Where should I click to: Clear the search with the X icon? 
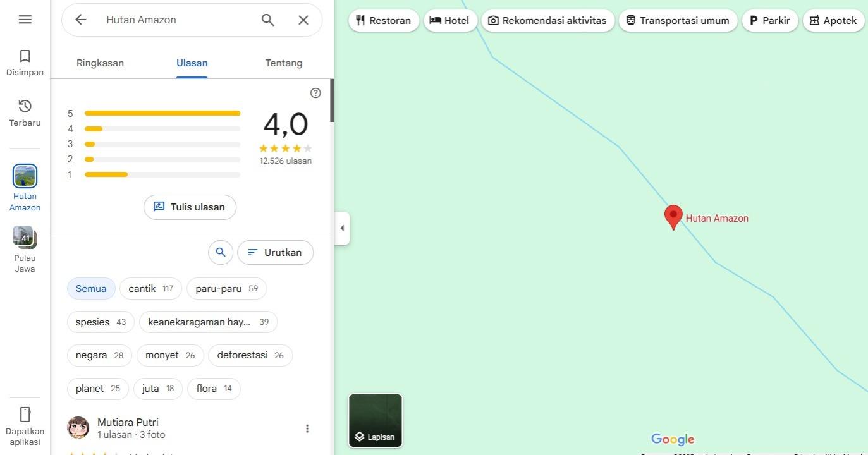pos(303,20)
